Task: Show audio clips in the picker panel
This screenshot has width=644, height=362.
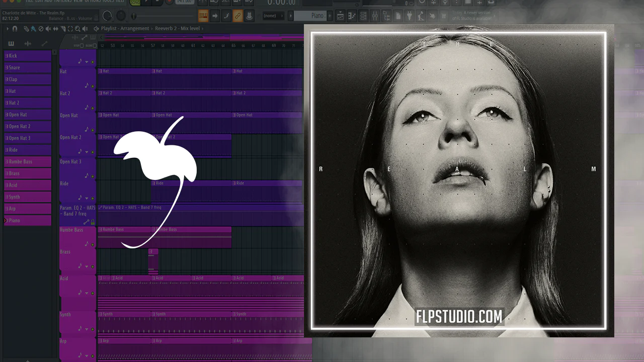Action: pos(28,44)
